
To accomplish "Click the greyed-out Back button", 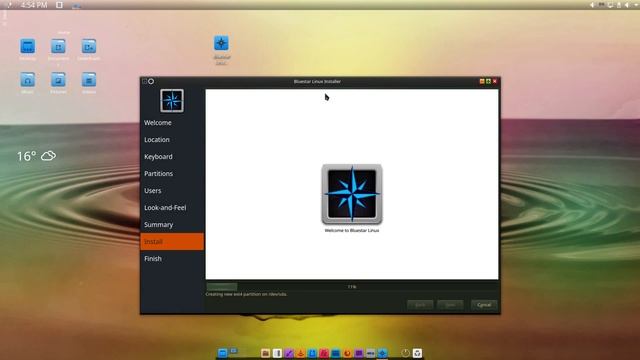I will tap(420, 305).
